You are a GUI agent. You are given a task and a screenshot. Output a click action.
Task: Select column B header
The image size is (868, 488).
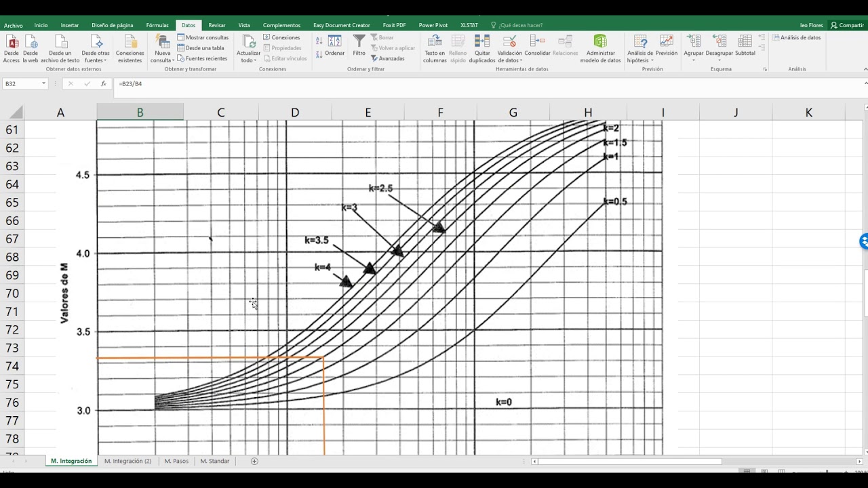pos(140,113)
